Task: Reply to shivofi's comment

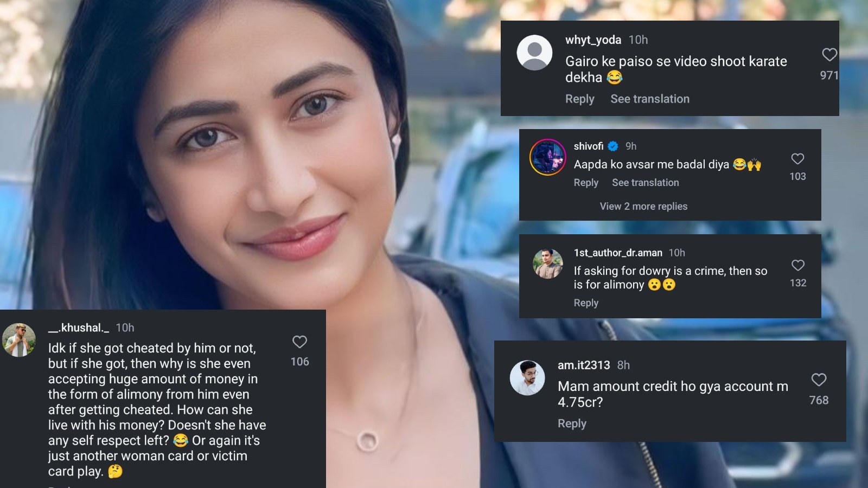Action: coord(586,183)
